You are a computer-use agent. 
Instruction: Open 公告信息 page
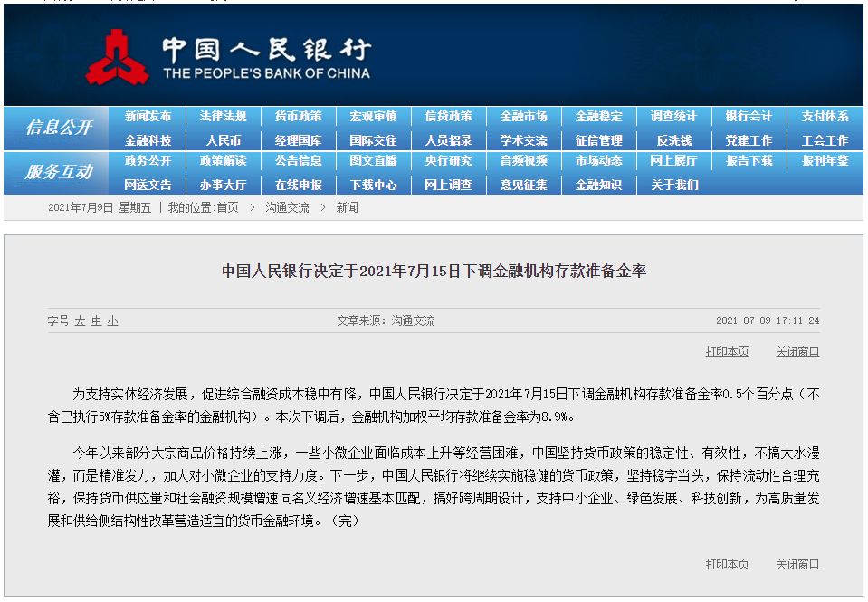pos(299,160)
